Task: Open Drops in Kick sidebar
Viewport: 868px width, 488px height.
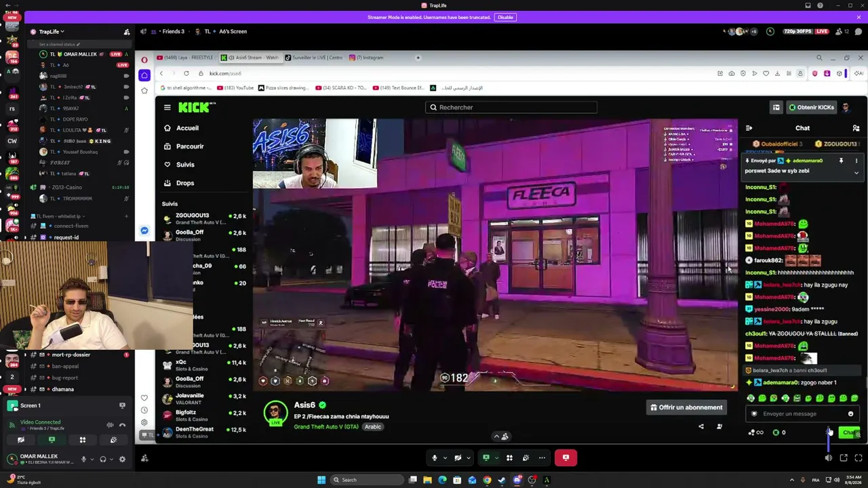Action: (x=179, y=183)
